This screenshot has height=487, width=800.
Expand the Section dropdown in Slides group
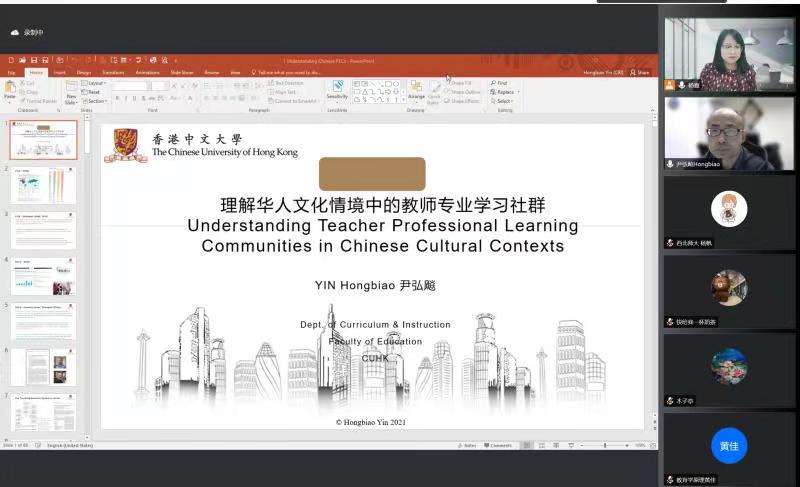[96, 101]
